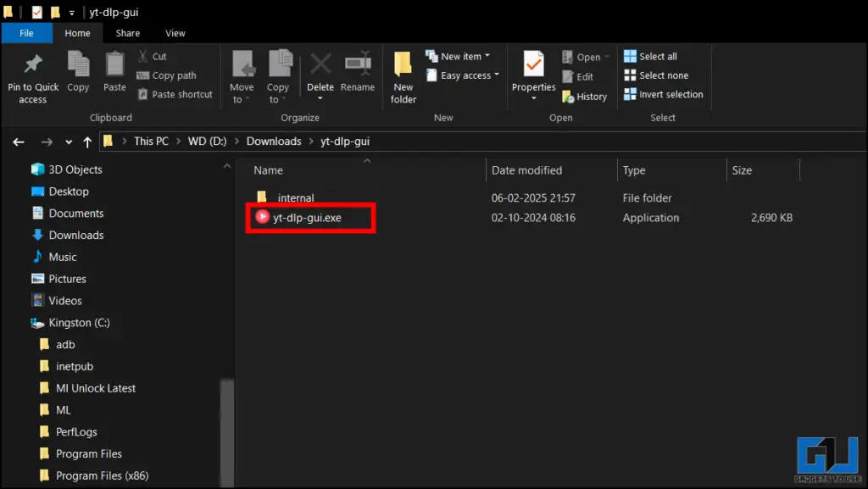
Task: Click the title bar properties checkmark icon
Action: (36, 12)
